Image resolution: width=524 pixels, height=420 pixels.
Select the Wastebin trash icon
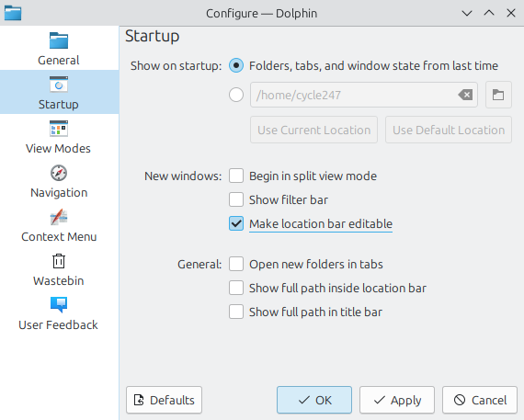pos(59,261)
